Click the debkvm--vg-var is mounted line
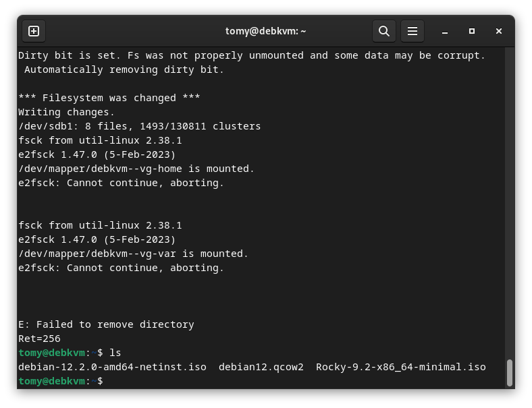 coord(133,254)
